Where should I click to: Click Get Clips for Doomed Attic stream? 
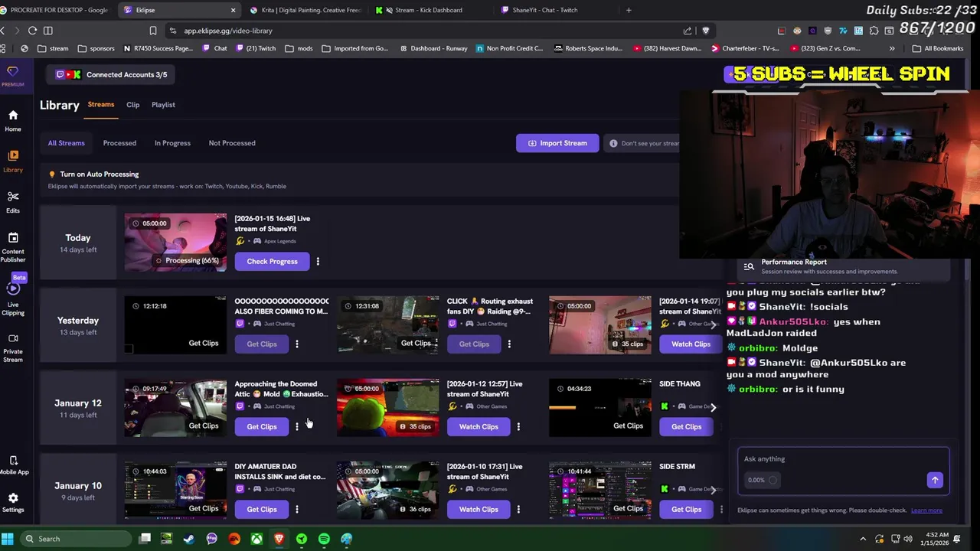coord(262,427)
